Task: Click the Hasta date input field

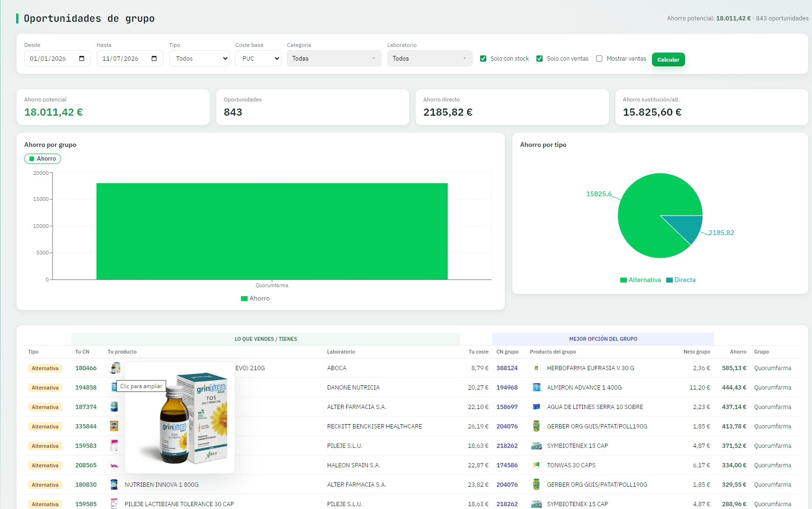Action: (x=130, y=59)
